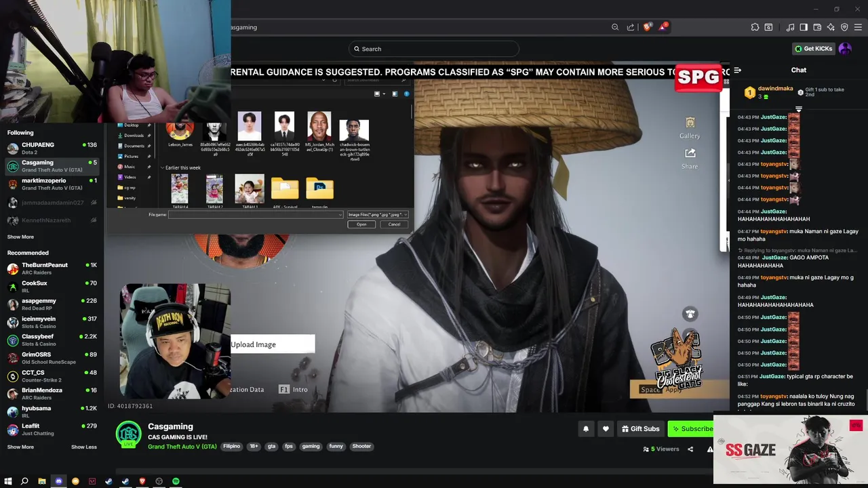The height and width of the screenshot is (488, 868).
Task: Open Classybeef in Recommended list
Action: point(52,340)
